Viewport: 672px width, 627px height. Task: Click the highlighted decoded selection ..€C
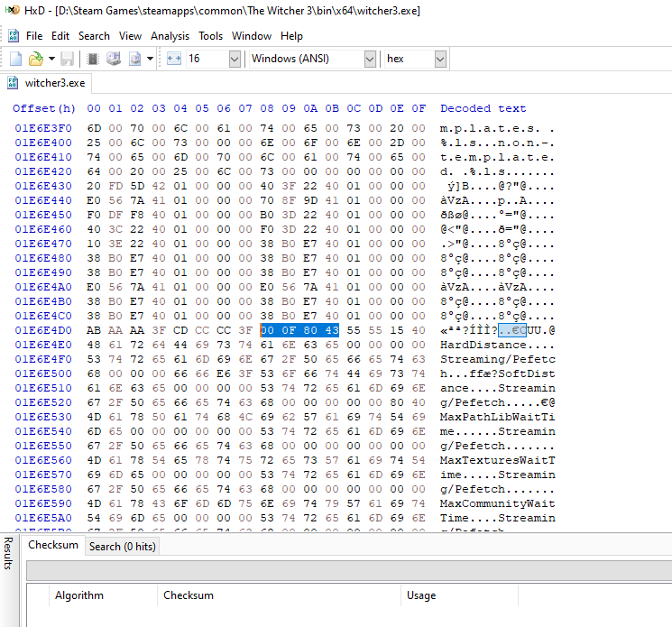[512, 330]
